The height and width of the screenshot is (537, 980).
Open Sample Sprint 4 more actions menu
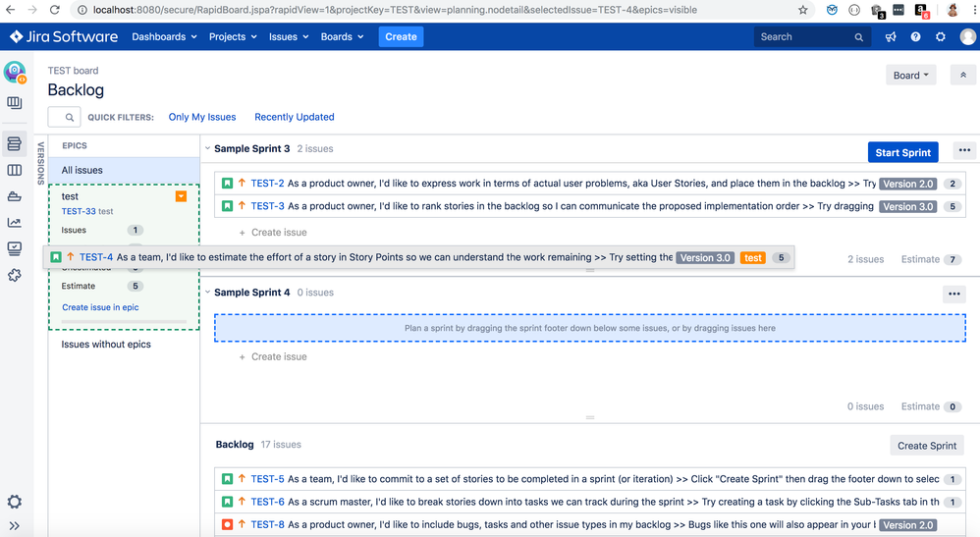(953, 294)
